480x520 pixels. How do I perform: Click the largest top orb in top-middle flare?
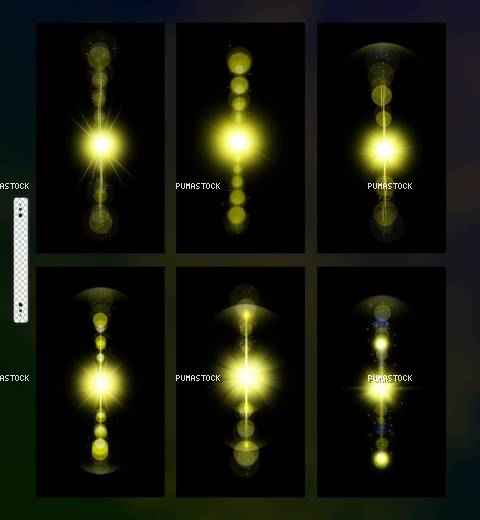[239, 61]
